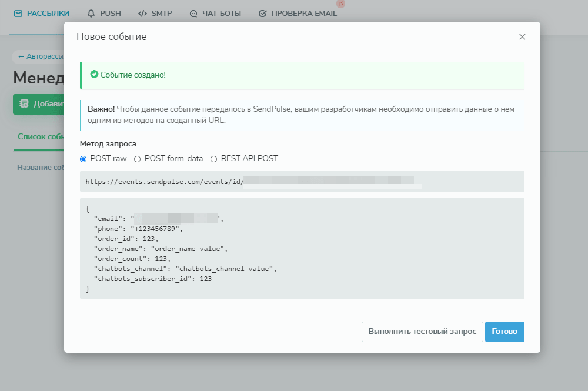Viewport: 588px width, 391px height.
Task: Go back via Авторассылки link
Action: pyautogui.click(x=39, y=57)
